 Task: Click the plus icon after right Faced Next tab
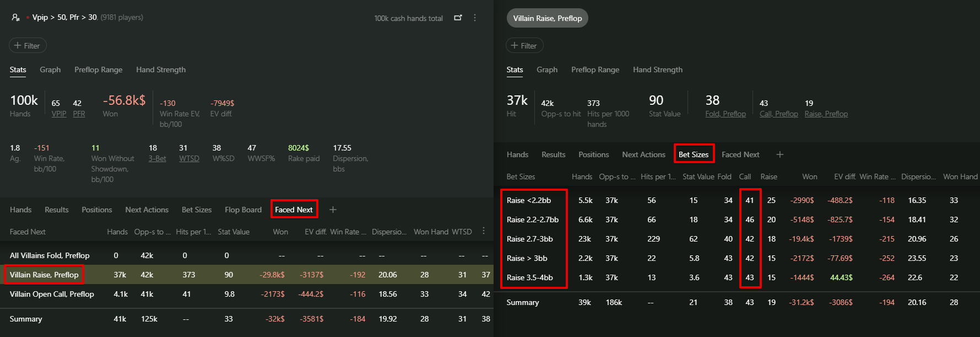click(x=779, y=154)
